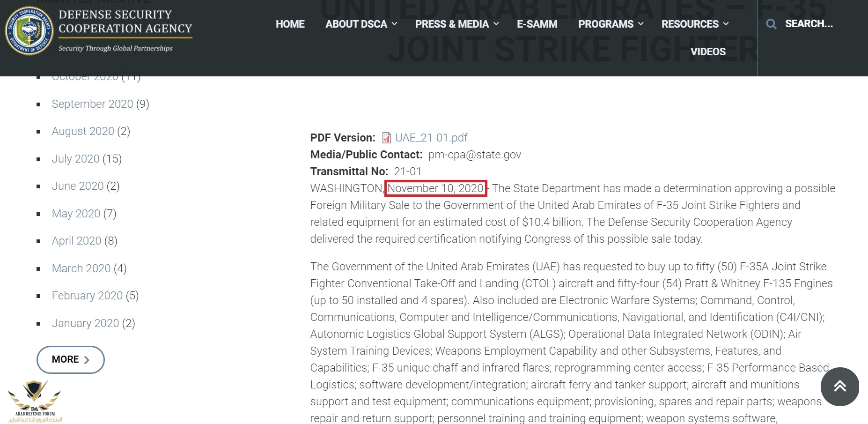Open the January 2020 archive link
The image size is (868, 424).
tap(85, 323)
